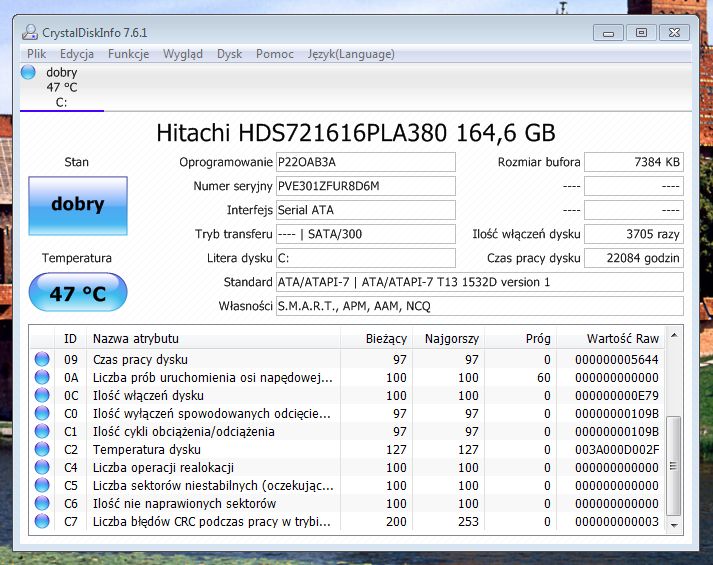Click the Rozmiar bufora field 7384 KB
Image resolution: width=713 pixels, height=565 pixels.
(634, 162)
